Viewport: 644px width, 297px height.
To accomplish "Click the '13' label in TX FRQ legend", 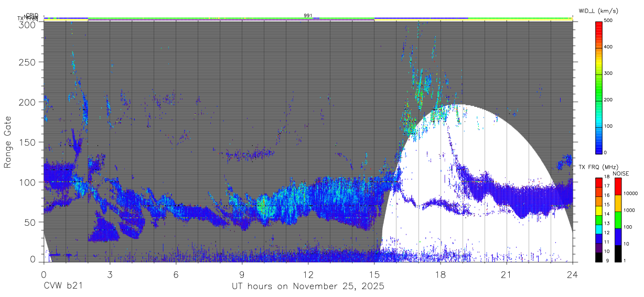I will point(607,223).
